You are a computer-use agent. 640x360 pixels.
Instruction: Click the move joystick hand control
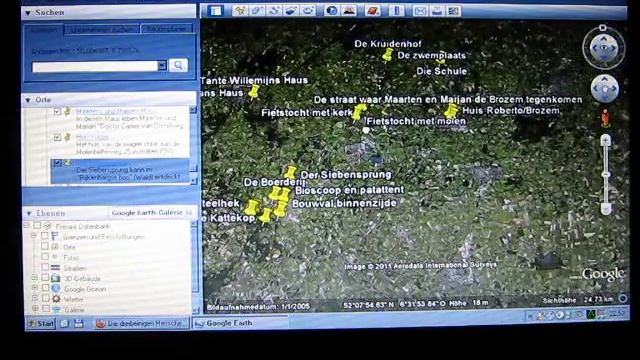click(x=605, y=89)
